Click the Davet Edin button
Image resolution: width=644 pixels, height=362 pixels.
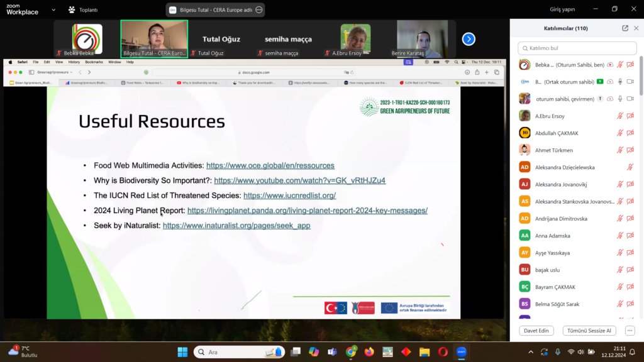point(536,331)
